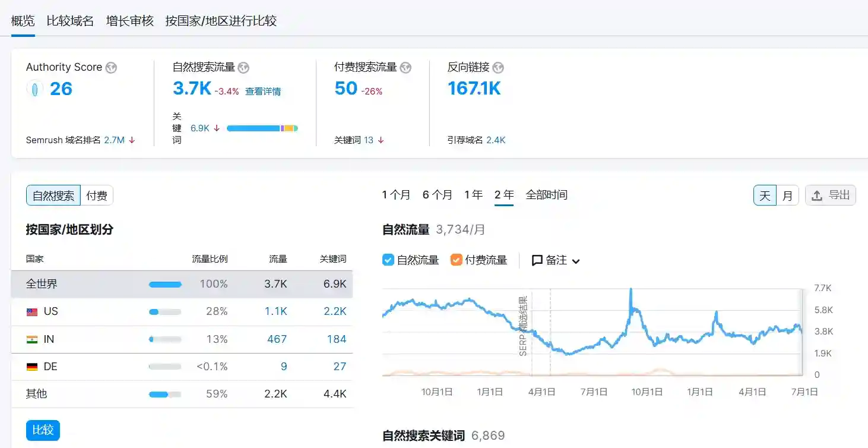Click the 导出 export button

coord(830,195)
